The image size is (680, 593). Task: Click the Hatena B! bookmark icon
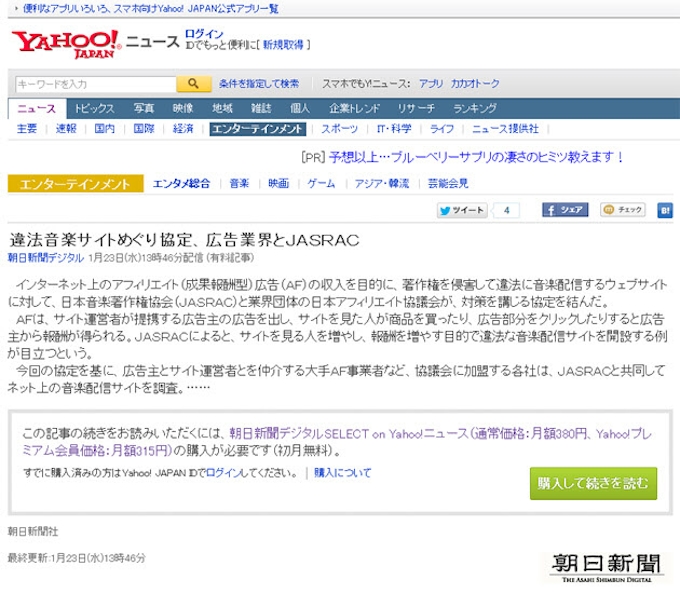665,210
